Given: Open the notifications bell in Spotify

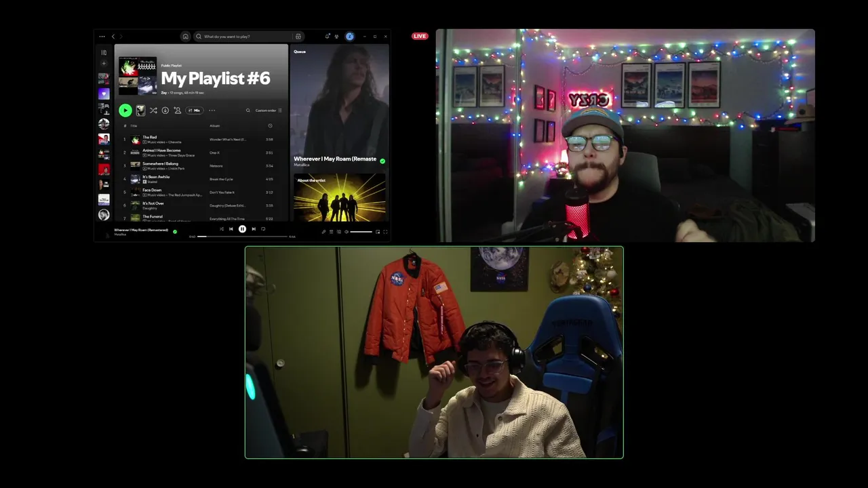Looking at the screenshot, I should click(x=328, y=37).
